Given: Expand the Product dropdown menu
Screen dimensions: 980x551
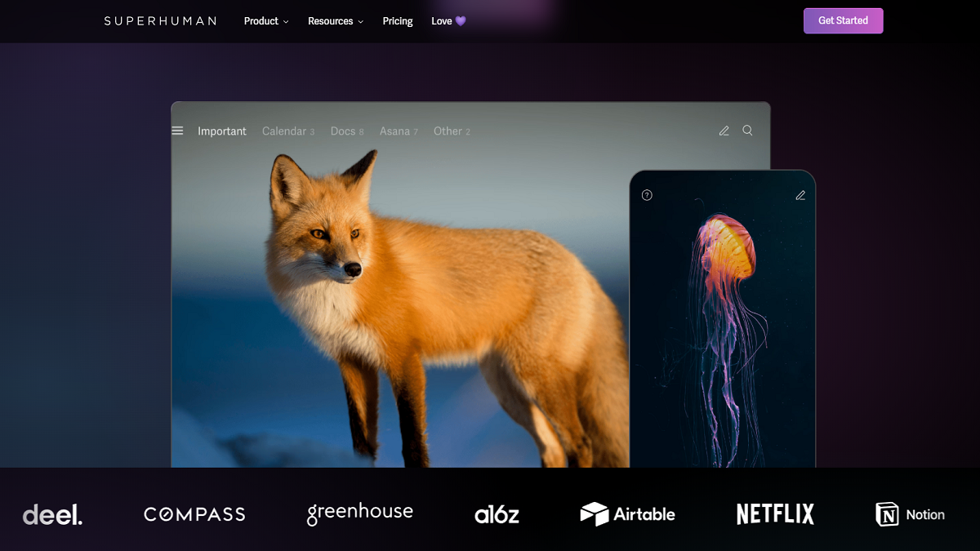Looking at the screenshot, I should [266, 21].
